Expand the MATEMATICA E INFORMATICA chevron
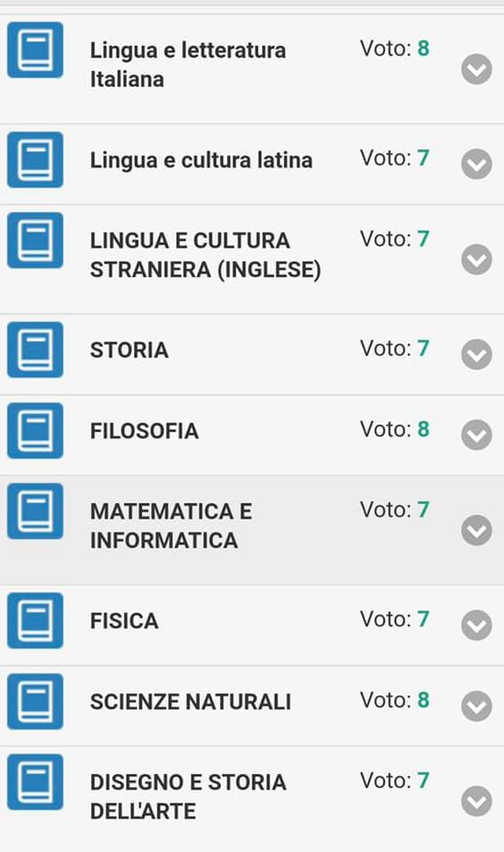Screen dimensions: 504x852 pos(476,530)
